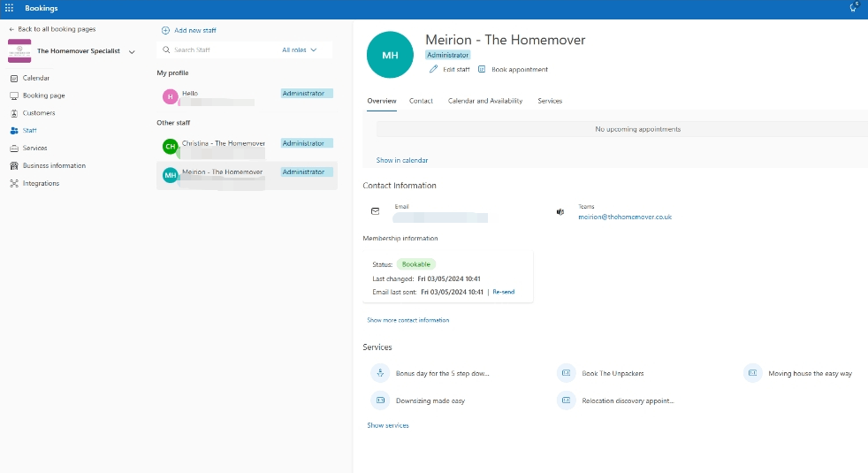Open the Book The Unpackers service
Viewport: 868px width, 473px height.
613,373
